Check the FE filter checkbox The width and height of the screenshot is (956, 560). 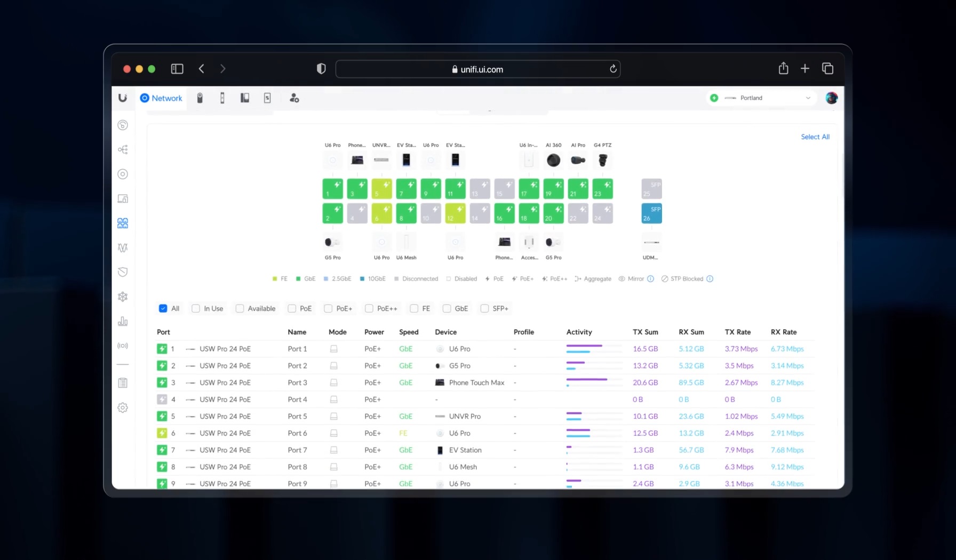[x=414, y=309]
